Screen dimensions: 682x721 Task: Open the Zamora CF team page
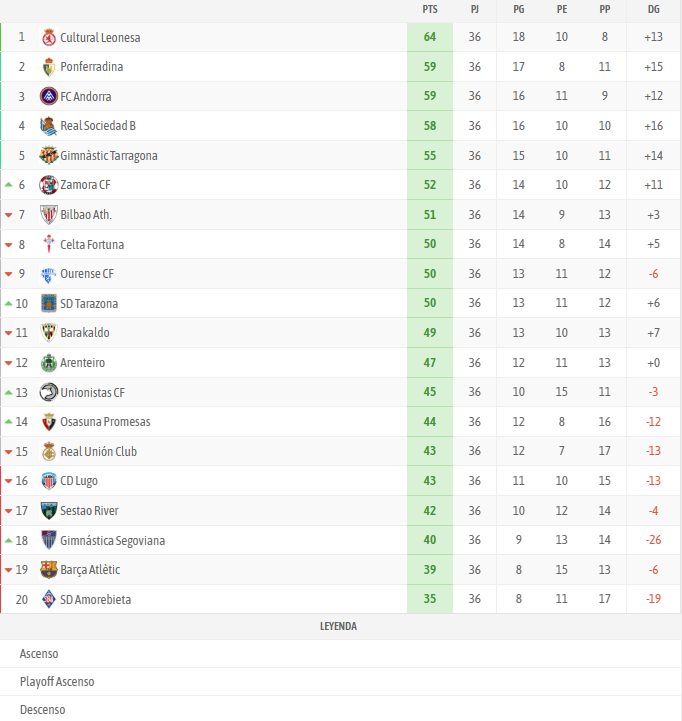85,185
